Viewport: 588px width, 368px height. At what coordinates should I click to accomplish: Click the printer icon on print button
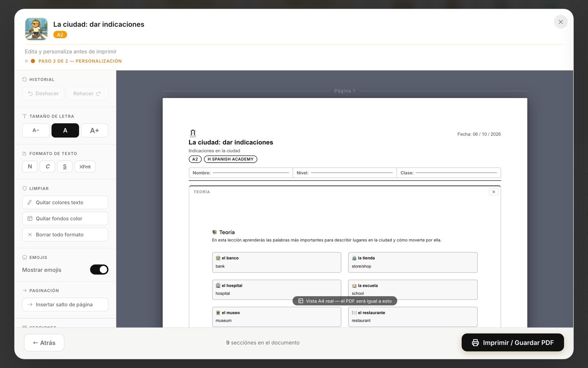coord(475,343)
